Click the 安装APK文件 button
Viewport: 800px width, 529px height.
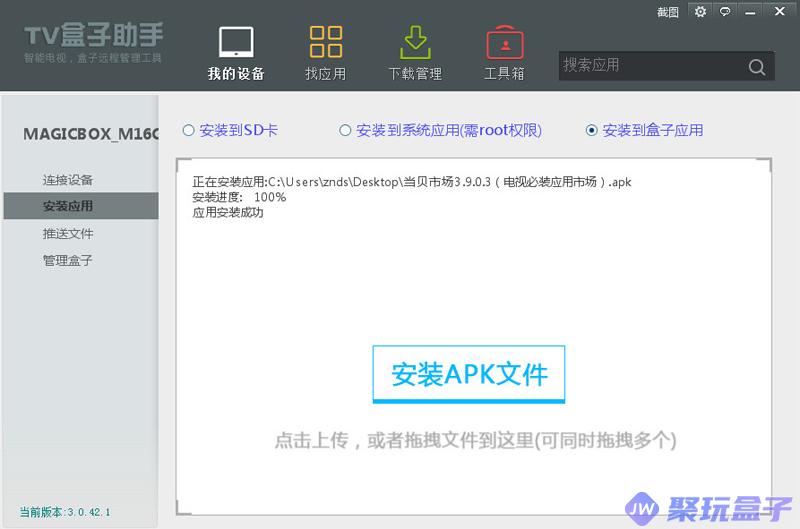[x=469, y=374]
